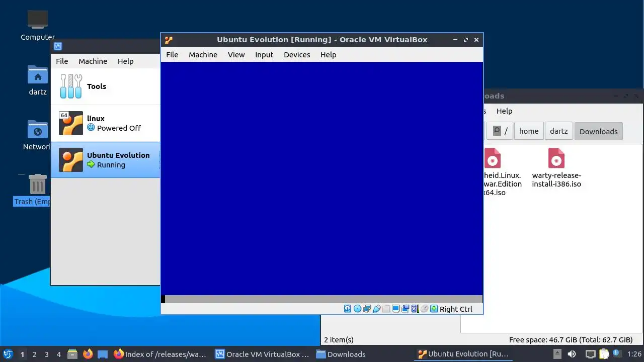Viewport: 644px width, 362px height.
Task: Switch to workspace 2 in the pager
Action: (34, 354)
